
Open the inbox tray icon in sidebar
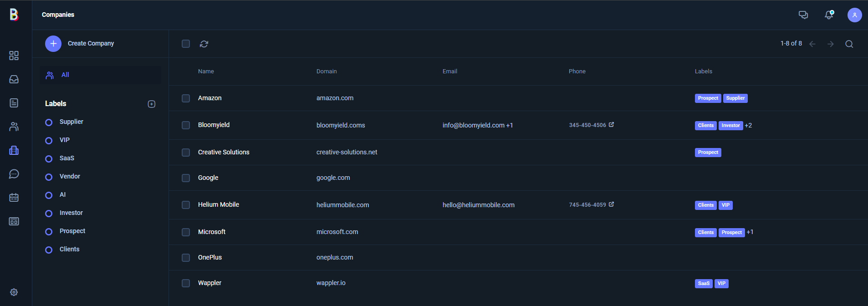(14, 79)
